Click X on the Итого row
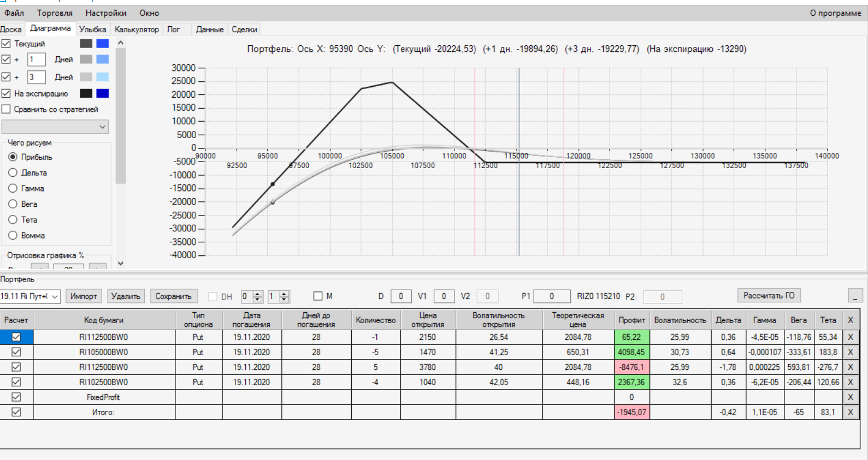The width and height of the screenshot is (868, 460). pos(851,412)
